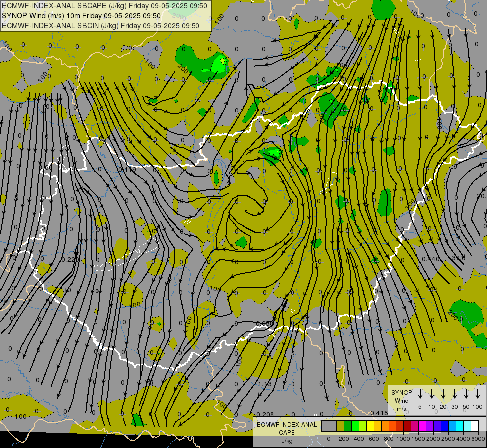Click the '200.0' contour label on map
This screenshot has height=448, width=487.
(456, 316)
